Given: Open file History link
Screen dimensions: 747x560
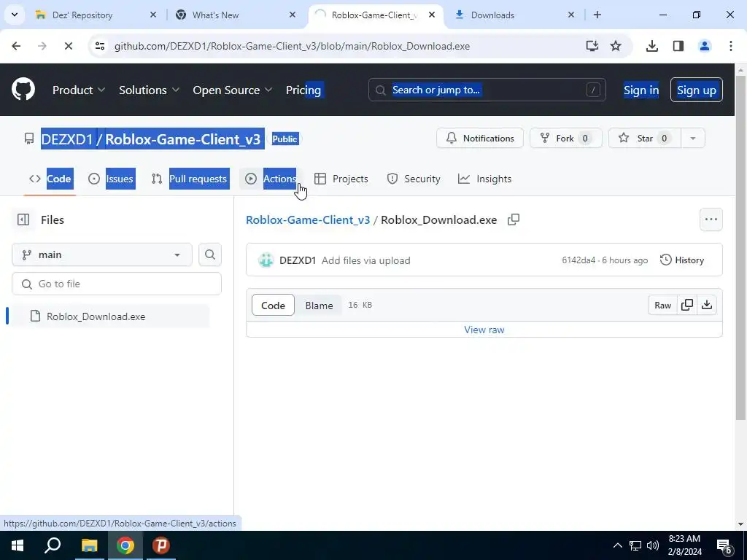Looking at the screenshot, I should click(x=682, y=260).
